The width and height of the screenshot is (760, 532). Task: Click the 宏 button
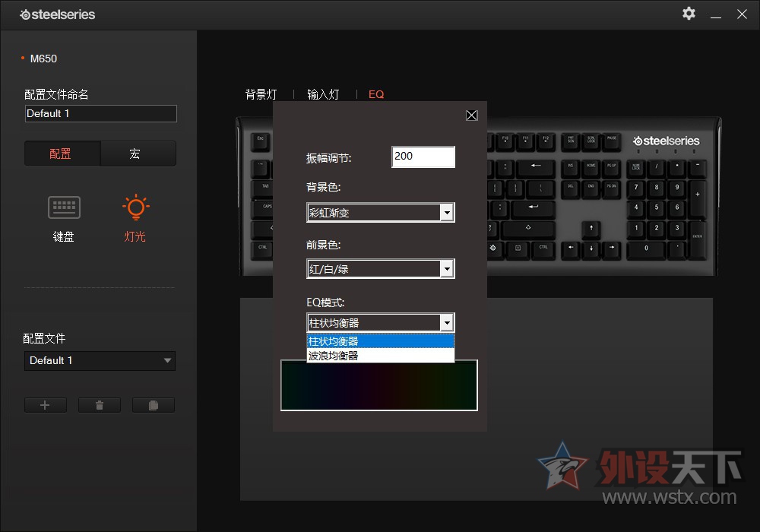(x=138, y=153)
